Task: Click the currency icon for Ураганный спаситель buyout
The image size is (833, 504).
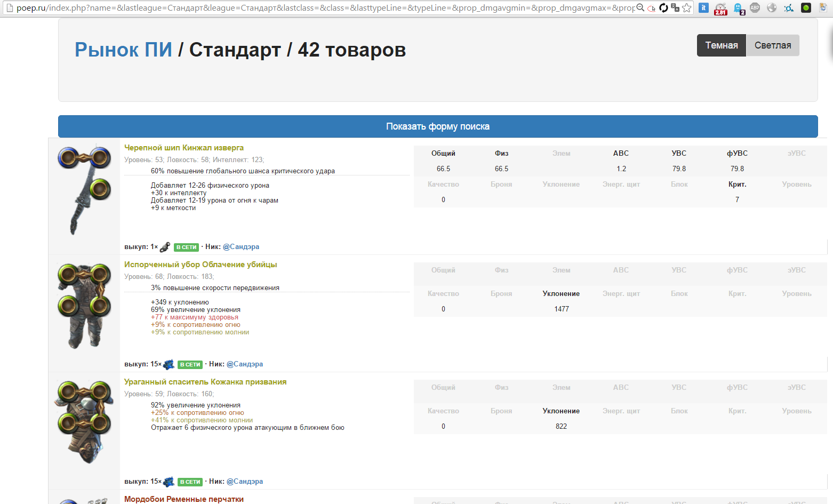Action: tap(169, 482)
